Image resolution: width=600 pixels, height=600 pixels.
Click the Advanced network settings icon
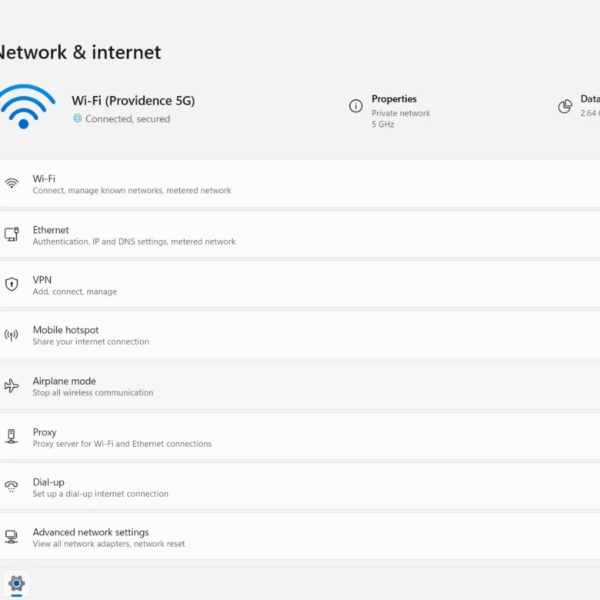tap(12, 537)
